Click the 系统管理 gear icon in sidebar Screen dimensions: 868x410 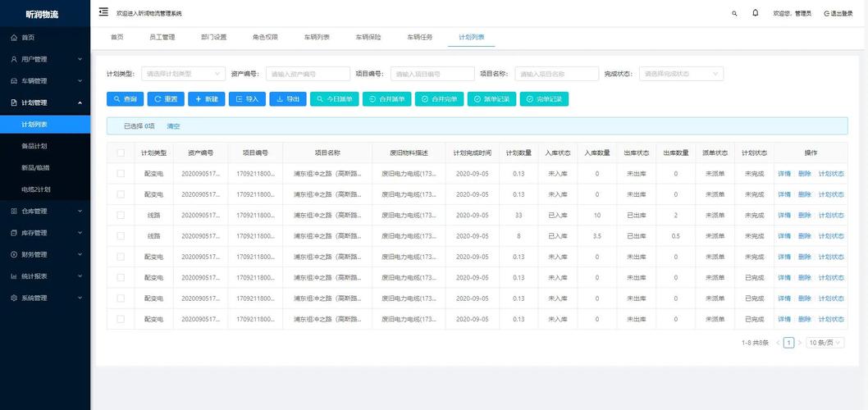[14, 298]
